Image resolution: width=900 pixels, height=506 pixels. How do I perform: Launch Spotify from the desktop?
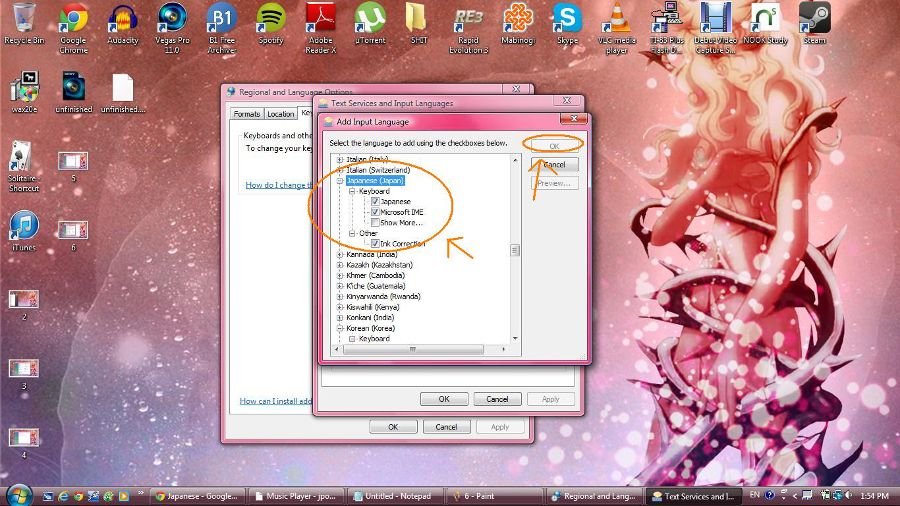point(270,20)
